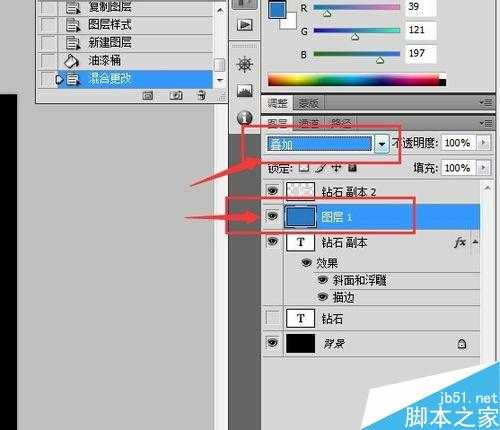This screenshot has width=500, height=430.
Task: Click create new set icon in Actions panel
Action: point(148,96)
